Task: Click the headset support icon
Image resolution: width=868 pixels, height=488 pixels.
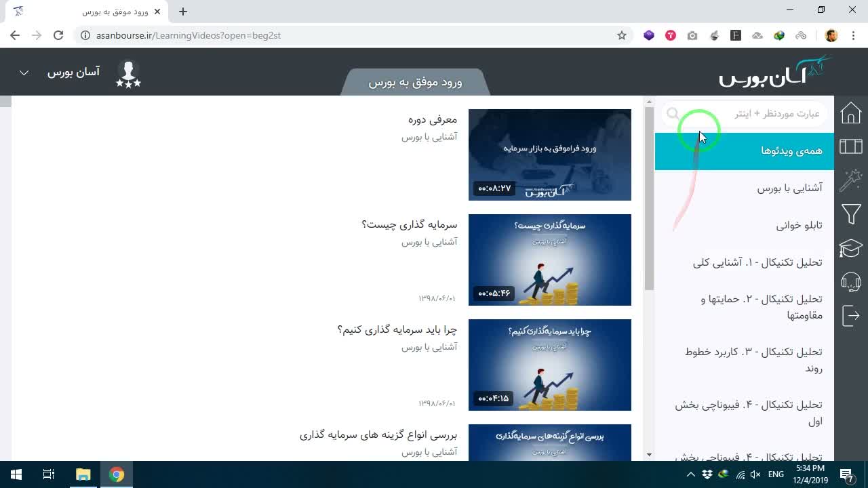Action: tap(851, 281)
